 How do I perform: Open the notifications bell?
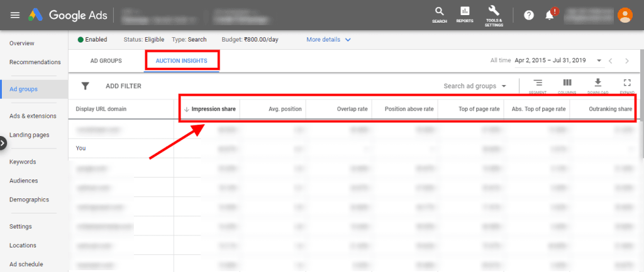(x=549, y=14)
